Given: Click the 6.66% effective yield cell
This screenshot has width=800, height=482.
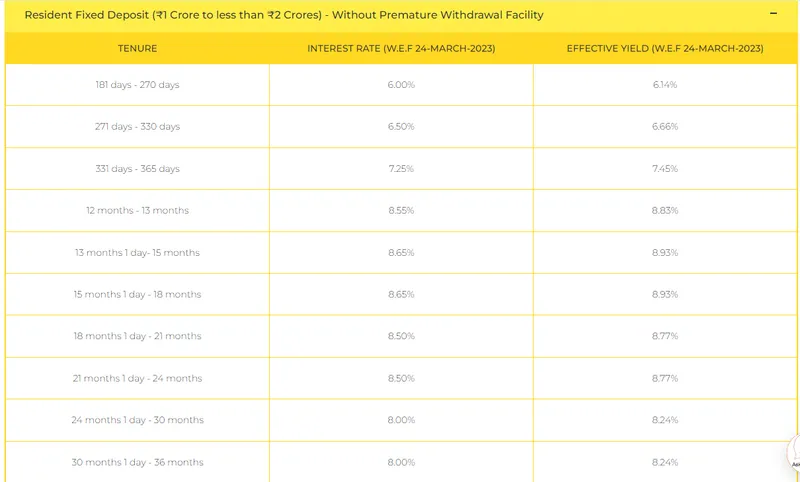Looking at the screenshot, I should (x=665, y=126).
